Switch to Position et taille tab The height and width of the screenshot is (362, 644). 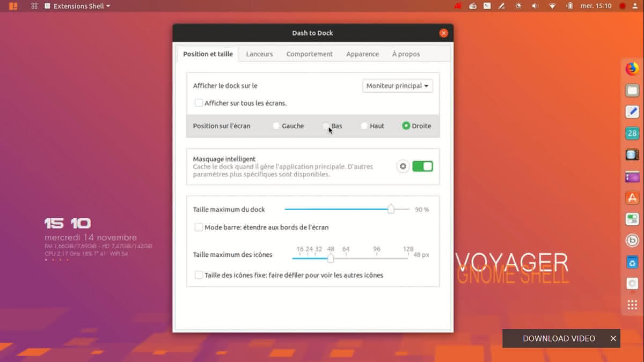coord(208,54)
